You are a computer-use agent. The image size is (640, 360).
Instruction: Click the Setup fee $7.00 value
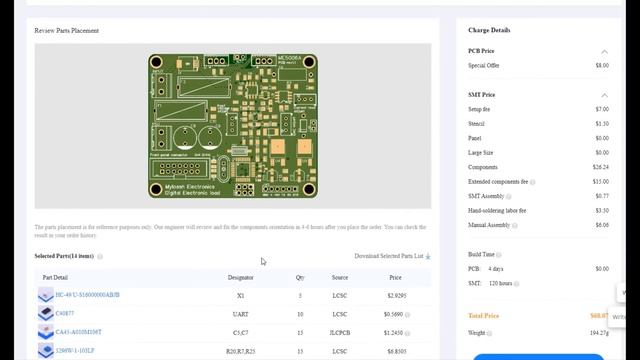click(602, 109)
